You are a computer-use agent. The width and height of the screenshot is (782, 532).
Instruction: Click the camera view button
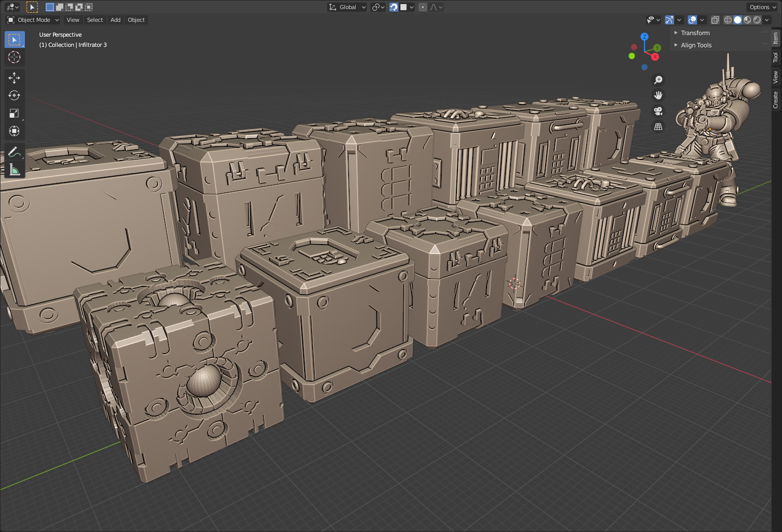coord(658,111)
